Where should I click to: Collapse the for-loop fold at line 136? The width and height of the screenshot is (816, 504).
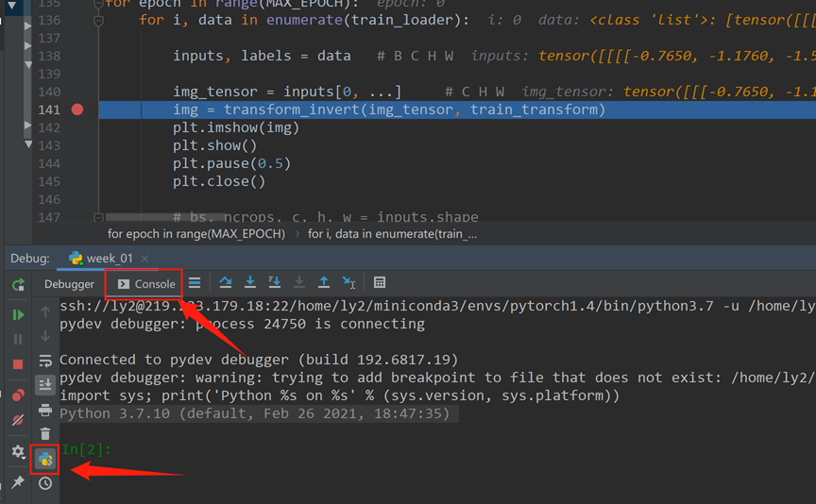[x=98, y=21]
